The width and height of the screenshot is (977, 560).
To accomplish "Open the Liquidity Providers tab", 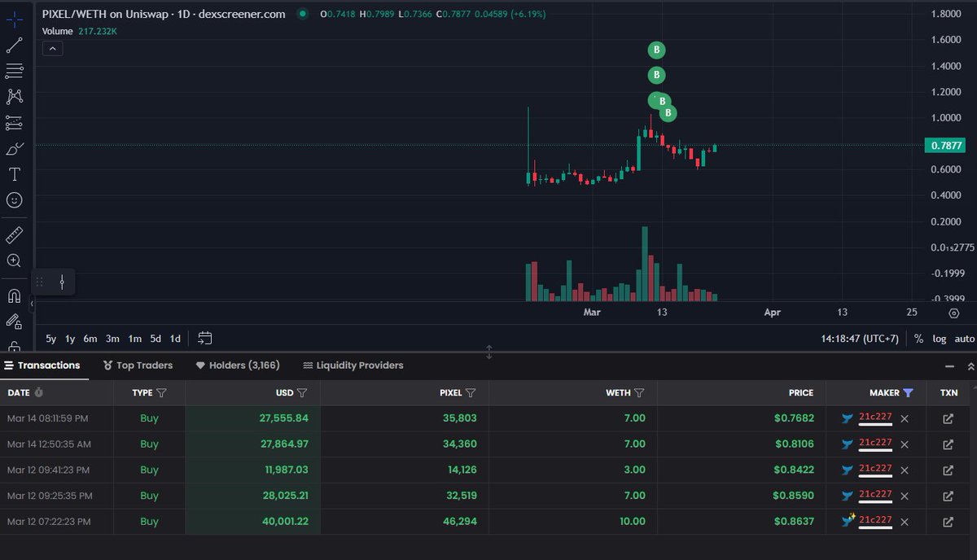I will [x=353, y=365].
